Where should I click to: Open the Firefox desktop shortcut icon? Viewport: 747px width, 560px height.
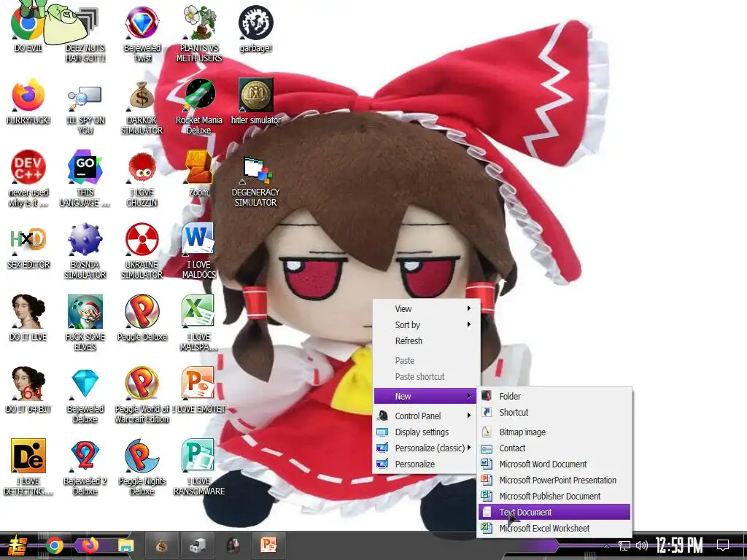28,96
